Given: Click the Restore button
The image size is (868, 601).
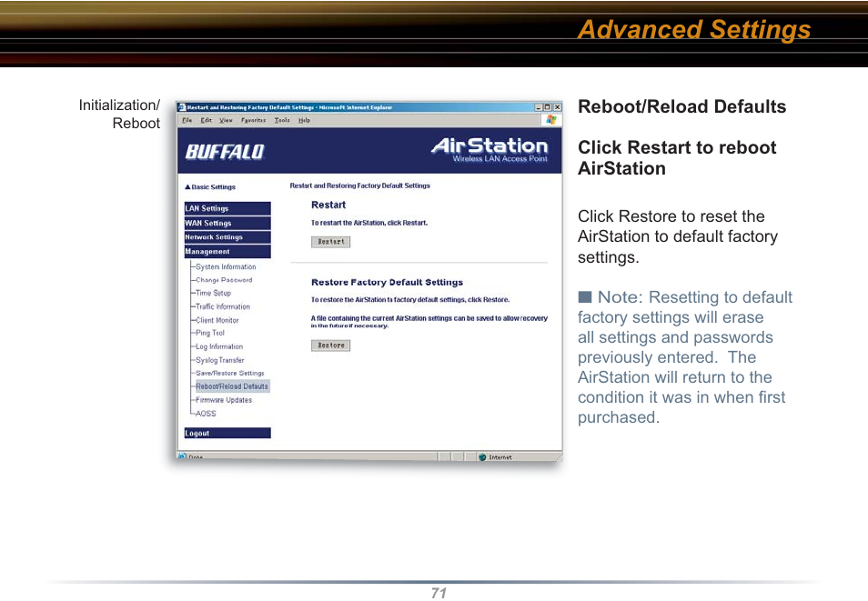Looking at the screenshot, I should [330, 346].
